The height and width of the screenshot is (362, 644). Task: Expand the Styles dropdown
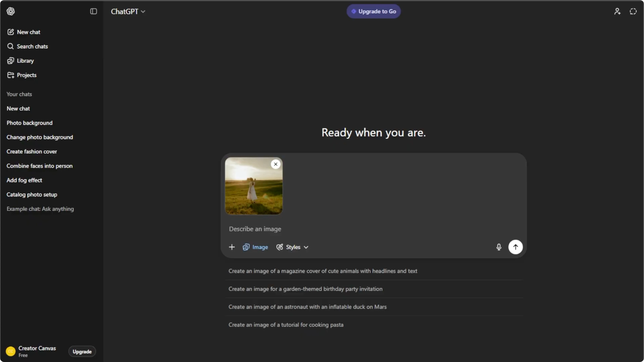[292, 247]
